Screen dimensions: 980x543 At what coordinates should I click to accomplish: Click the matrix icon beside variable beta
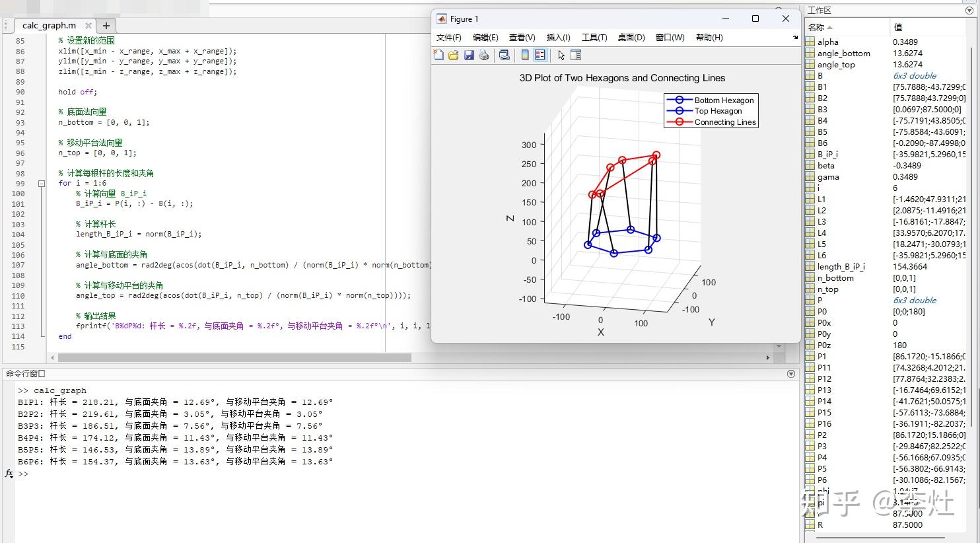pyautogui.click(x=810, y=166)
